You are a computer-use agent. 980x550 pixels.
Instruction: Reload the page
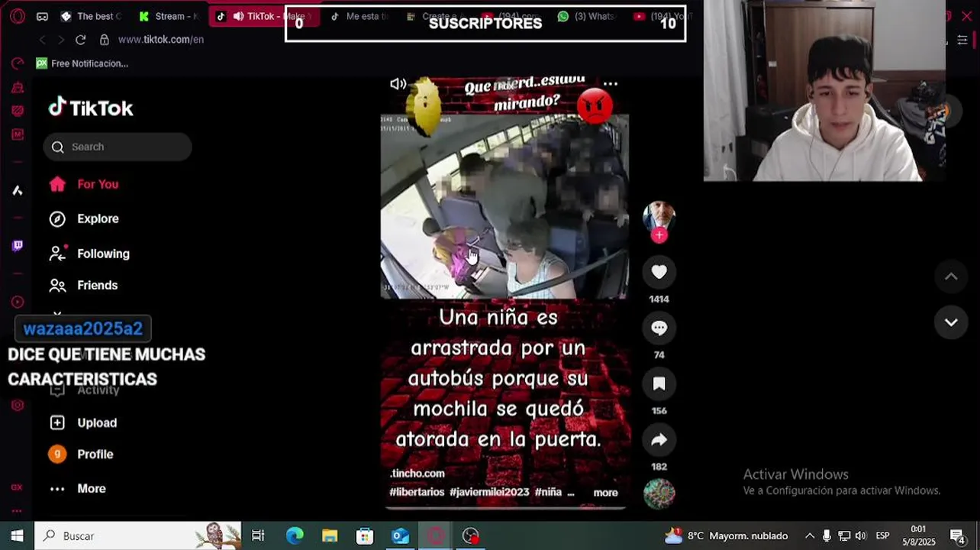point(81,40)
